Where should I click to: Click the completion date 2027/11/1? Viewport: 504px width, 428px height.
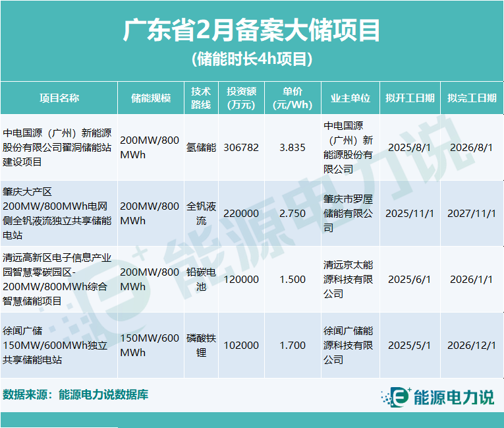pyautogui.click(x=471, y=214)
